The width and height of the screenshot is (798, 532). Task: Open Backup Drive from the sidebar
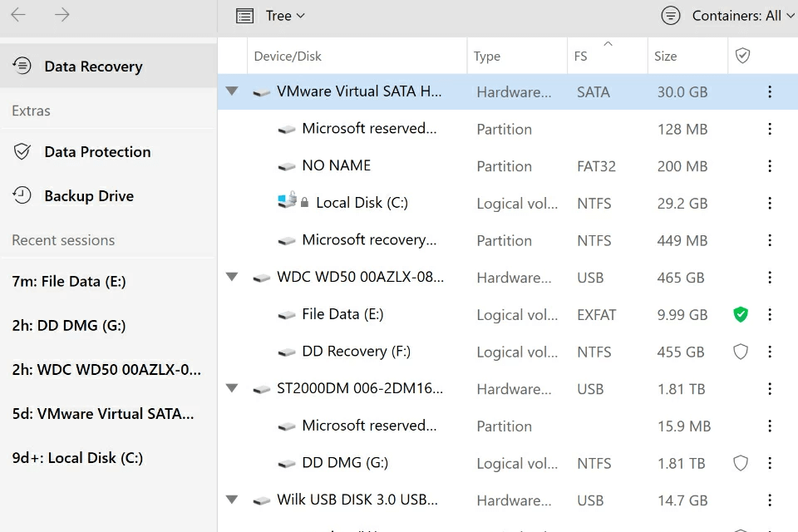tap(88, 196)
